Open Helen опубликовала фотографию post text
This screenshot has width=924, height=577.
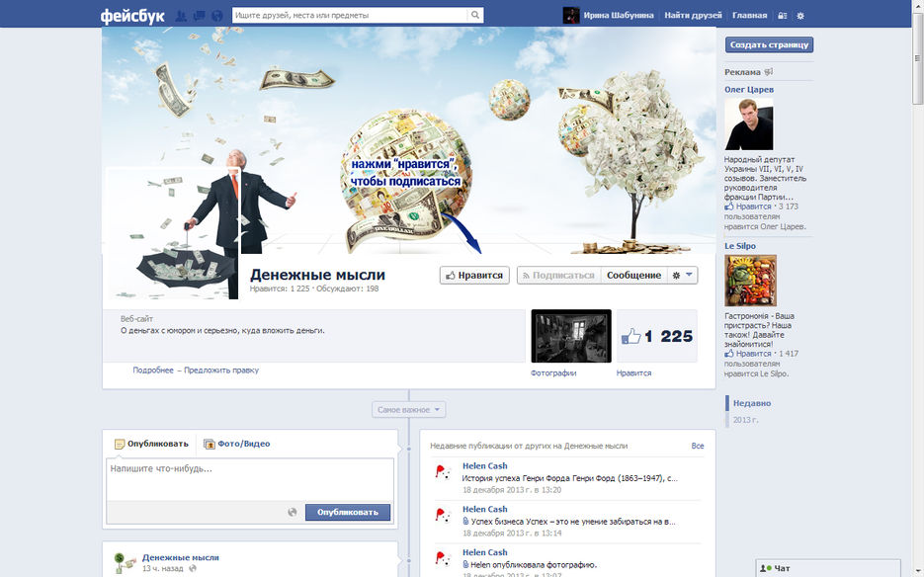pyautogui.click(x=534, y=564)
